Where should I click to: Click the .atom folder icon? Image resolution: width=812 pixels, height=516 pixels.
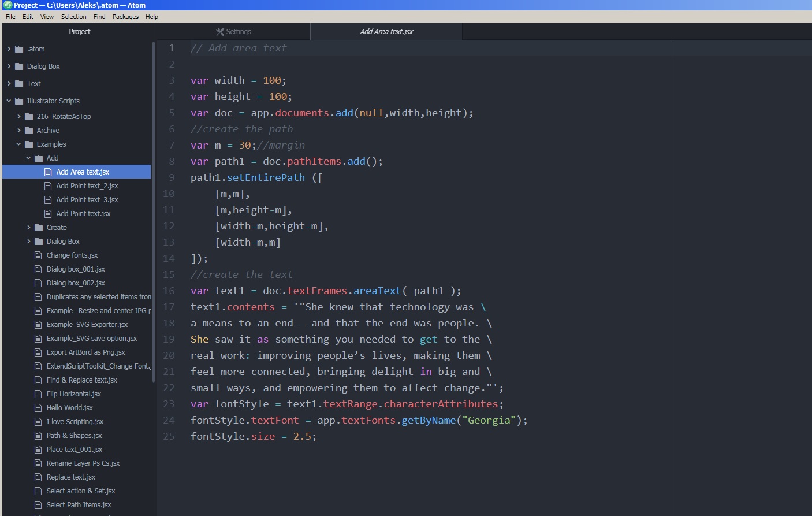(19, 49)
